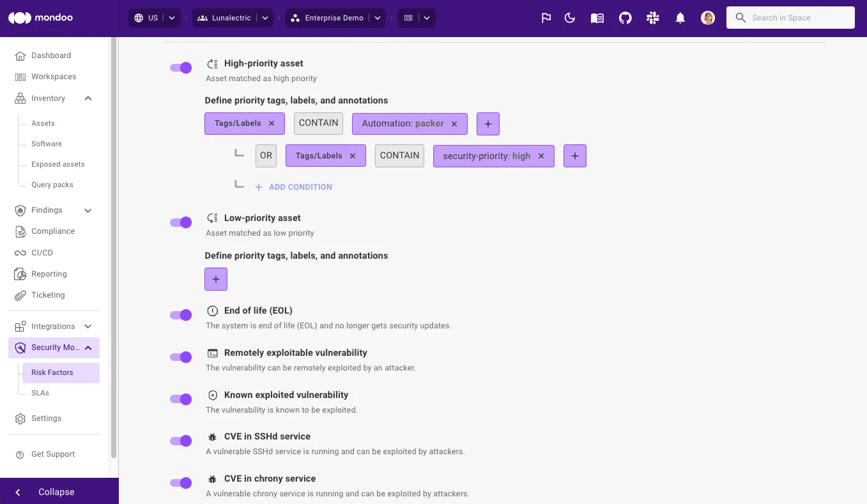
Task: Expand the Enterprise Demo space dropdown
Action: (x=335, y=18)
